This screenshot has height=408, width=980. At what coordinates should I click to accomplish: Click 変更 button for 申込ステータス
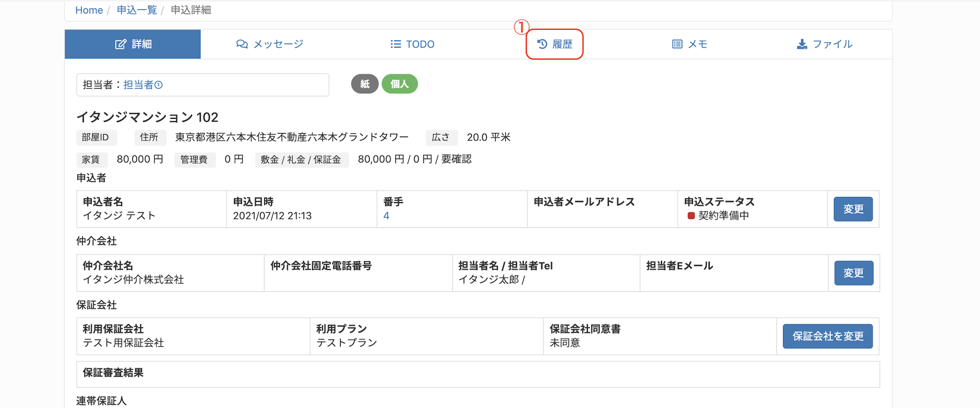[853, 209]
